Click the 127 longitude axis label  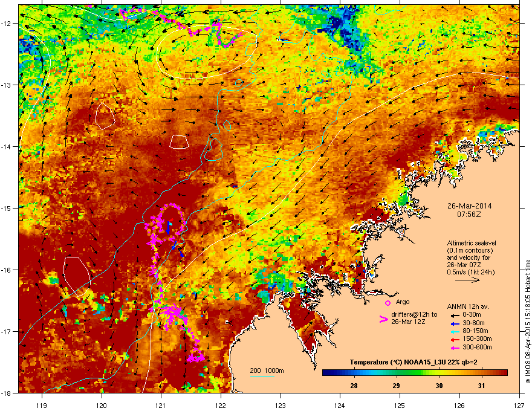point(519,405)
